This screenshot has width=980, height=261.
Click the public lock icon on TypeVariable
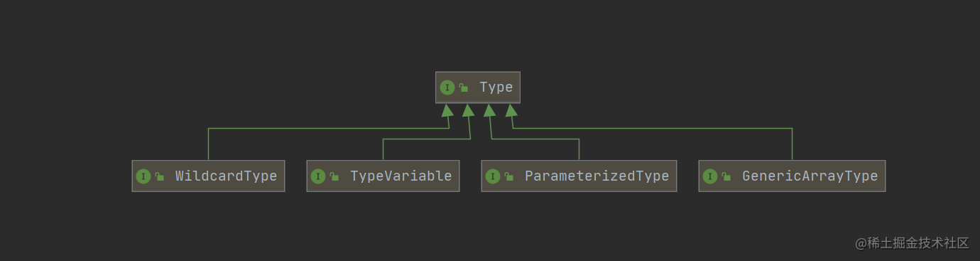(x=334, y=177)
